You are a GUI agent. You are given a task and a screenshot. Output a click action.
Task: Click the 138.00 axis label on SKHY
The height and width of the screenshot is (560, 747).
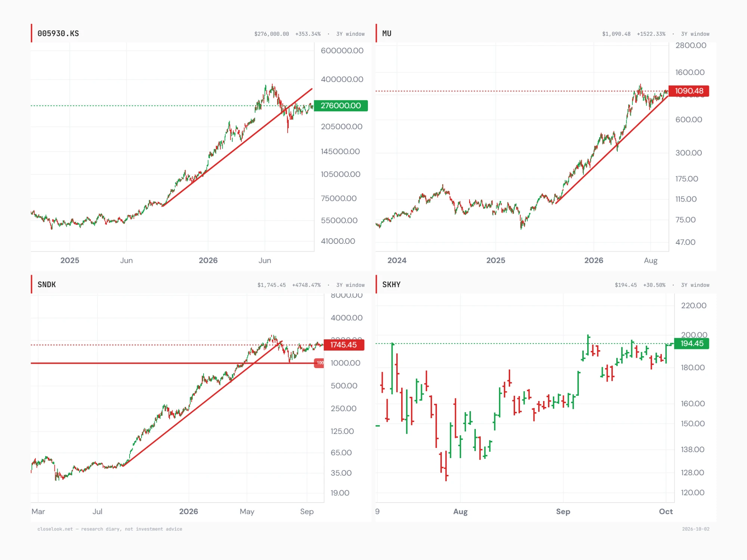pos(692,450)
